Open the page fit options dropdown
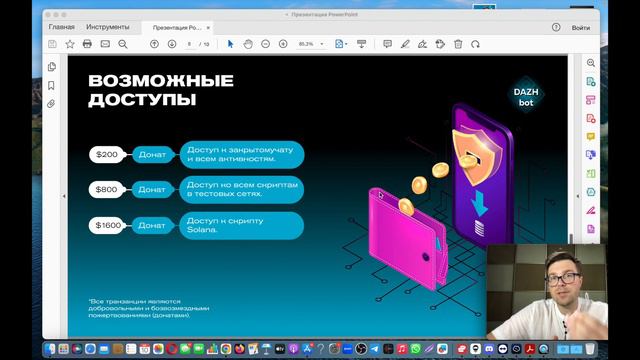Viewport: 640px width, 360px height. (x=341, y=44)
